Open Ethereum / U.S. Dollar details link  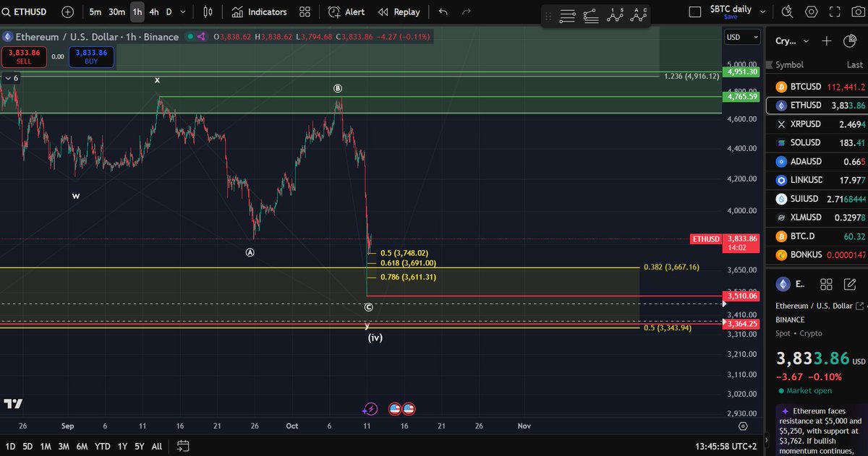click(820, 306)
